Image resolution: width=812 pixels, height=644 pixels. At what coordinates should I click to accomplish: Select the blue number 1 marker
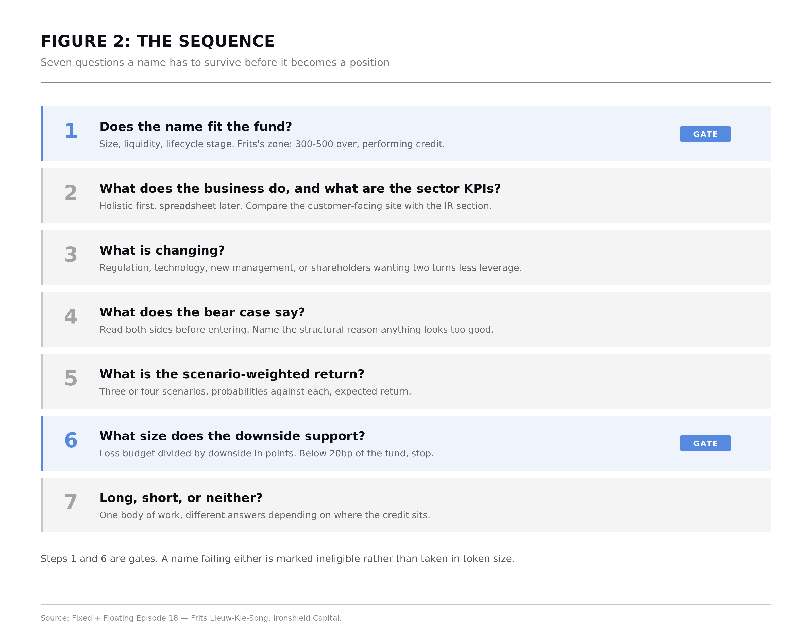coord(71,131)
